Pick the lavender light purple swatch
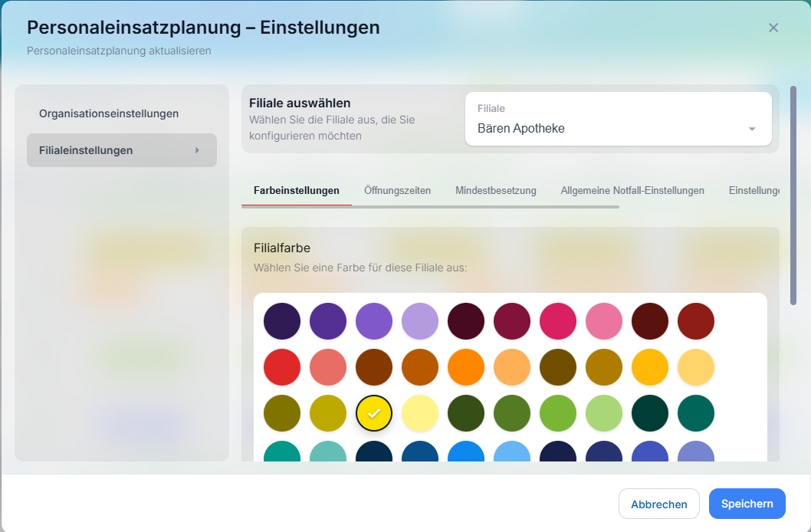The image size is (811, 532). tap(420, 322)
